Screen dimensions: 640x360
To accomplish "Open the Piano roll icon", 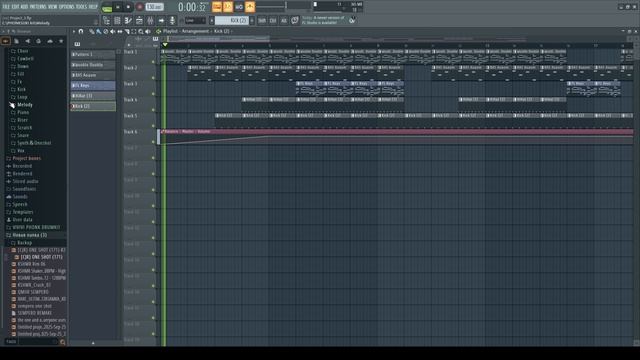I will pos(128,20).
